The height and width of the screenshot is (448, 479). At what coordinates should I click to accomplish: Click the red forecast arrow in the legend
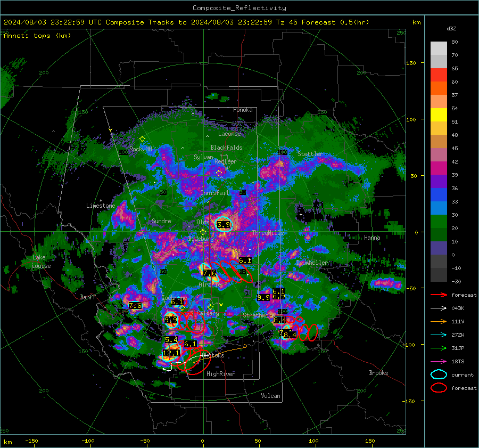pyautogui.click(x=439, y=295)
